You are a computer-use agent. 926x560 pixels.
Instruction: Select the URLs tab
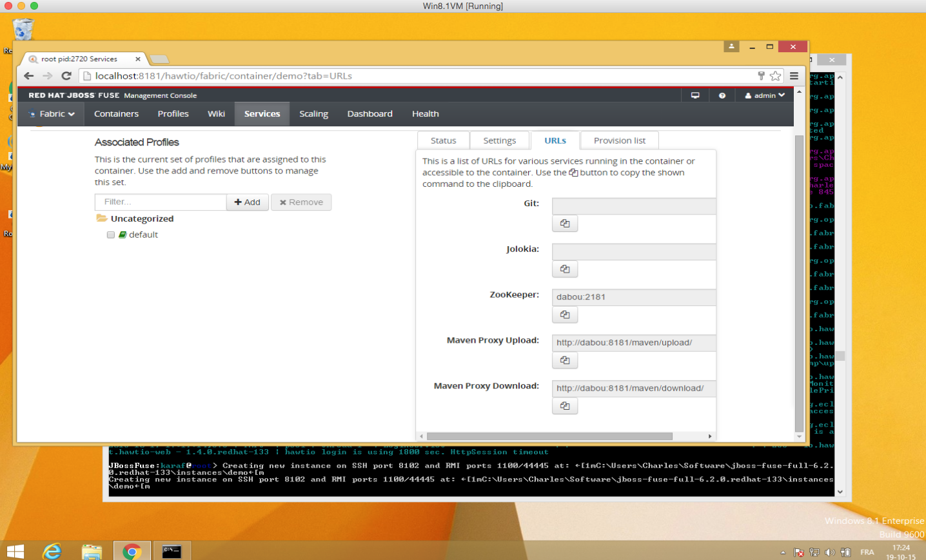555,140
